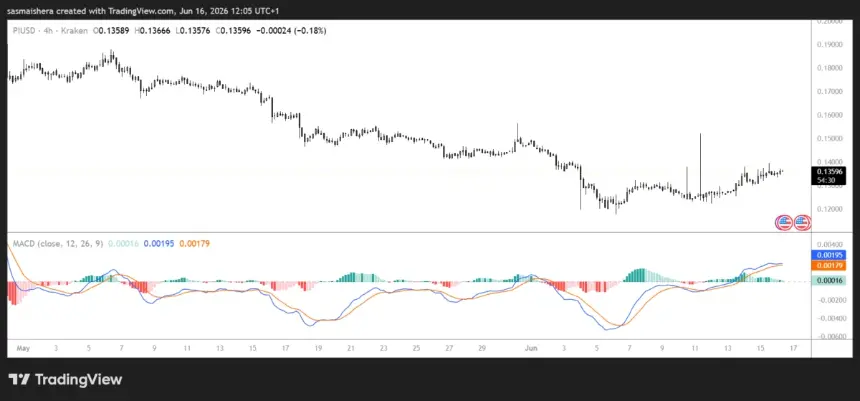This screenshot has height=401, width=860.
Task: Click the TradingView logo at the bottom
Action: tap(65, 379)
